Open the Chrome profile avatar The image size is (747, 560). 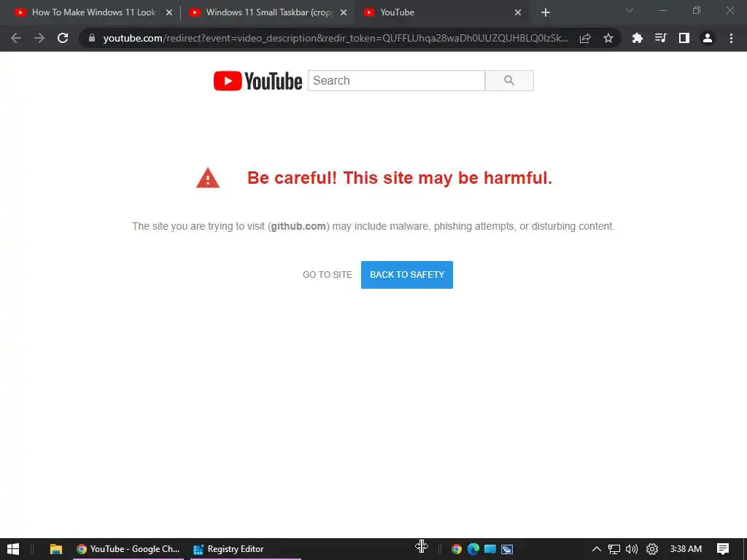(x=708, y=38)
